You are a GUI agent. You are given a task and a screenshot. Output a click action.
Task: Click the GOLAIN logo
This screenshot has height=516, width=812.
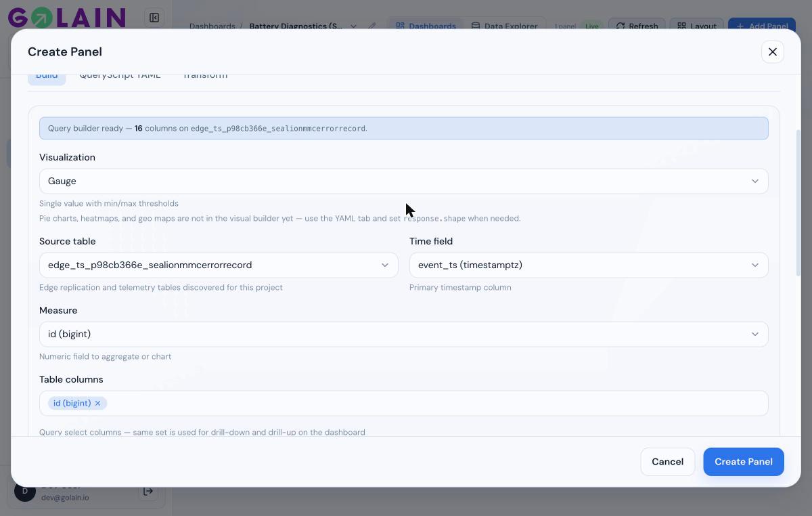[66, 17]
